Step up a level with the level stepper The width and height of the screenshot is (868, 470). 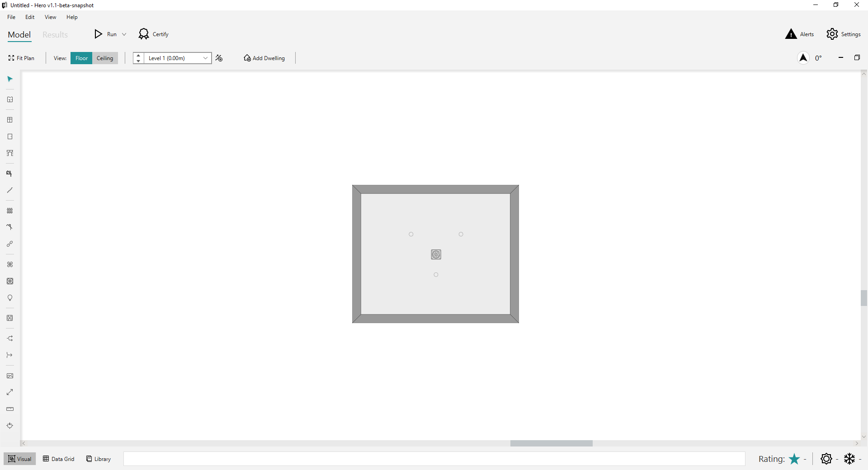138,55
